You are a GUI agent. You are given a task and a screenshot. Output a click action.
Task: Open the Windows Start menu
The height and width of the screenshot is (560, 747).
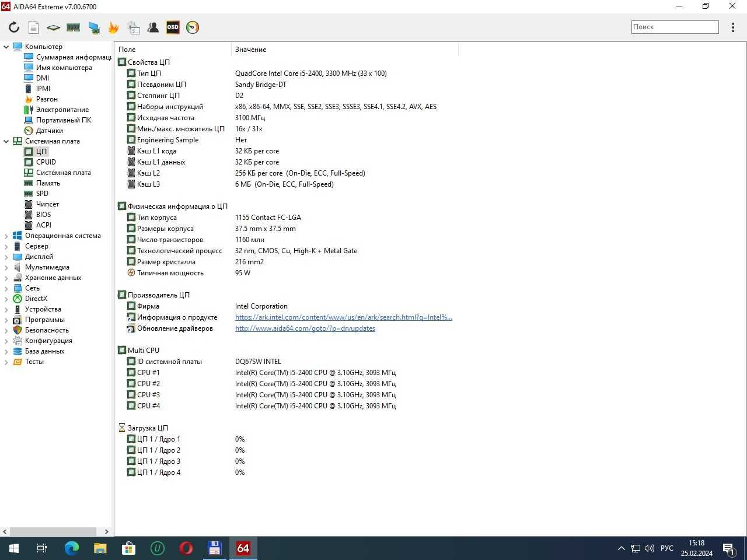(x=14, y=548)
